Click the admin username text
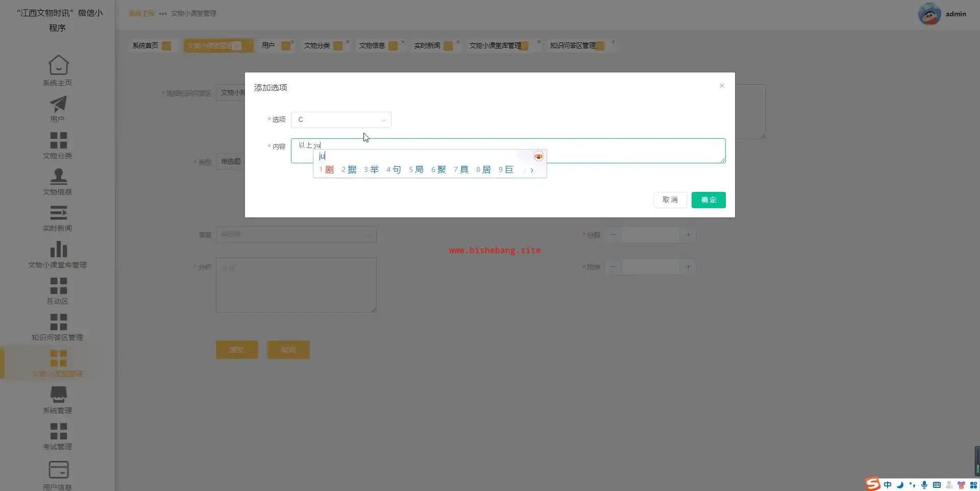 pos(955,14)
